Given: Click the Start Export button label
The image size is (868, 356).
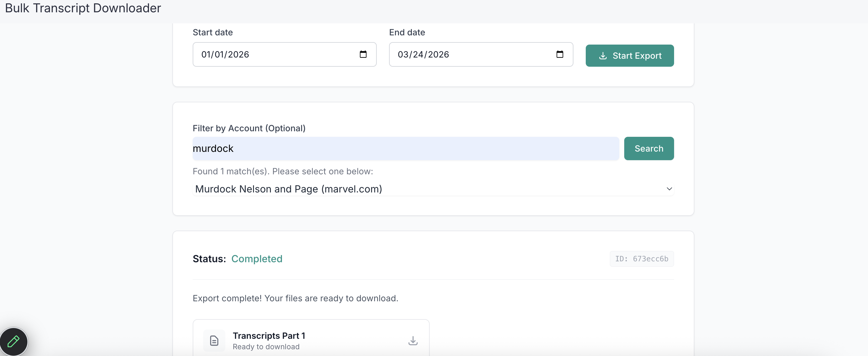Looking at the screenshot, I should coord(637,56).
